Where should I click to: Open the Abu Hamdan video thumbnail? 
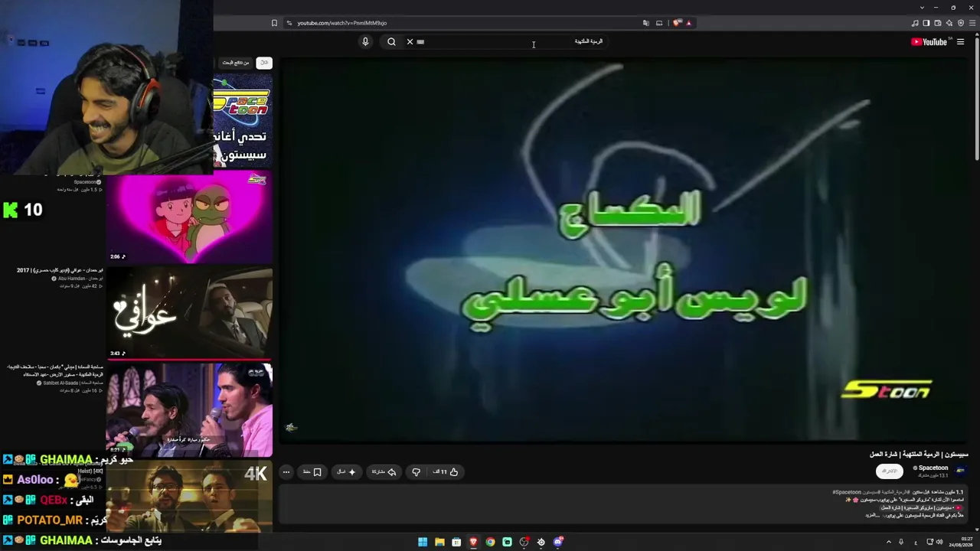pos(190,313)
